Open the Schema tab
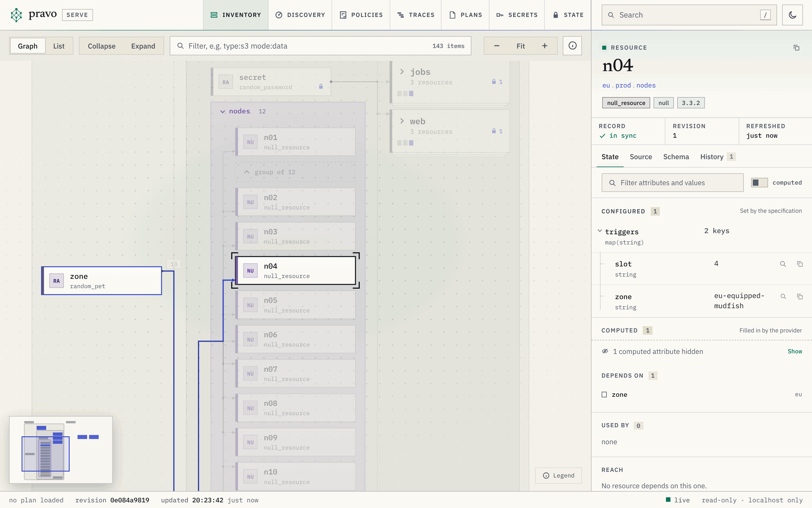The width and height of the screenshot is (812, 508). click(x=676, y=157)
